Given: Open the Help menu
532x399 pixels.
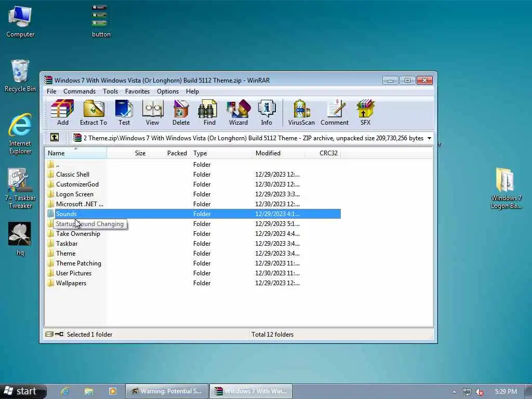Looking at the screenshot, I should [192, 91].
